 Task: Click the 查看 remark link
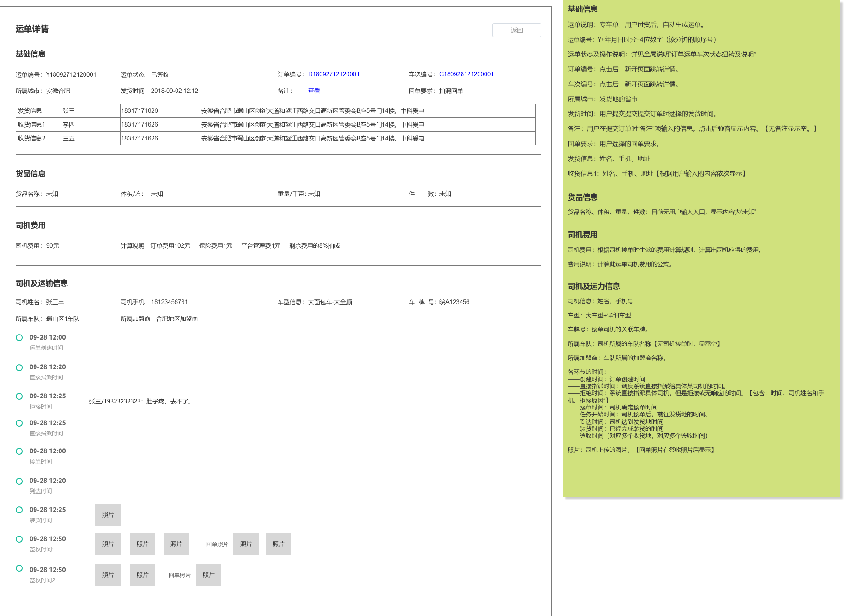coord(314,91)
